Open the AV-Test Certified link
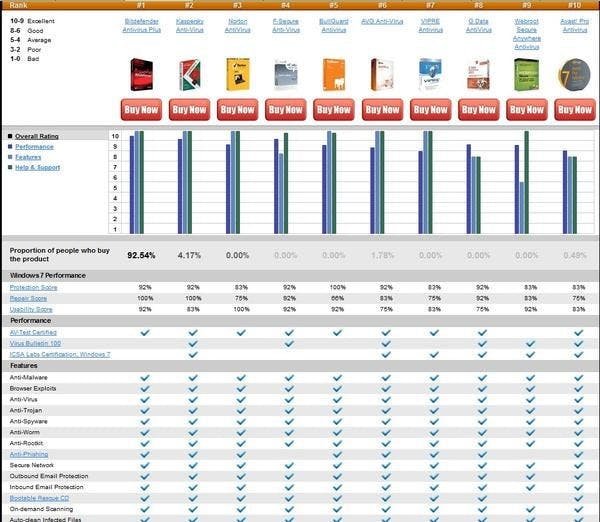Image resolution: width=600 pixels, height=522 pixels. pos(33,333)
